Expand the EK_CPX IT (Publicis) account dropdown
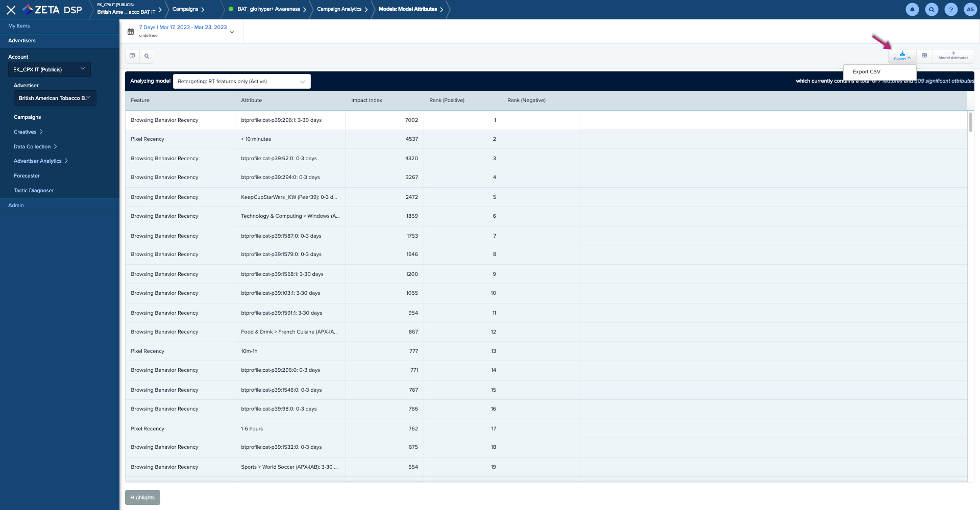This screenshot has width=980, height=510. [x=50, y=69]
